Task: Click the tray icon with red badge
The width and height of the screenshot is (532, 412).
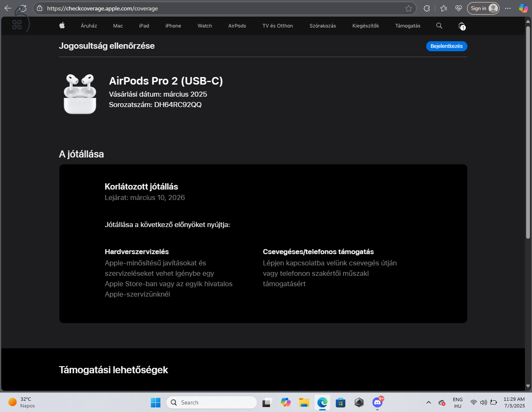Action: click(x=442, y=402)
